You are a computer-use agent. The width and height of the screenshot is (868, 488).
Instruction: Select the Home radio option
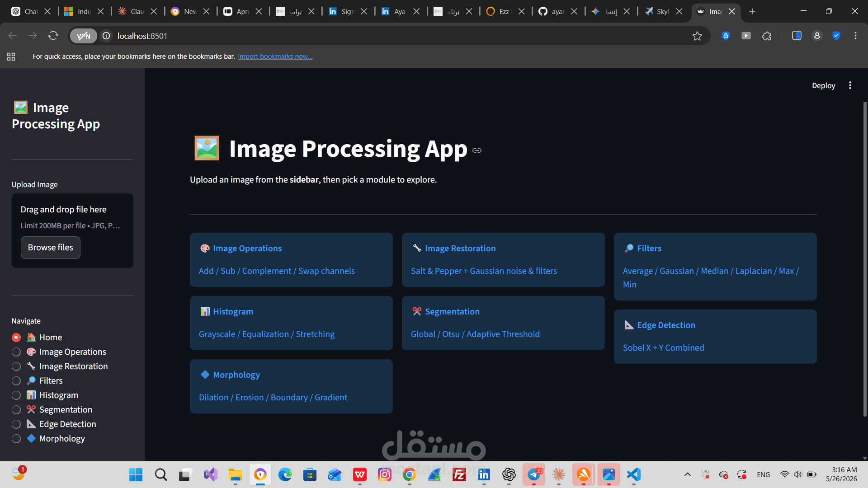pos(16,338)
